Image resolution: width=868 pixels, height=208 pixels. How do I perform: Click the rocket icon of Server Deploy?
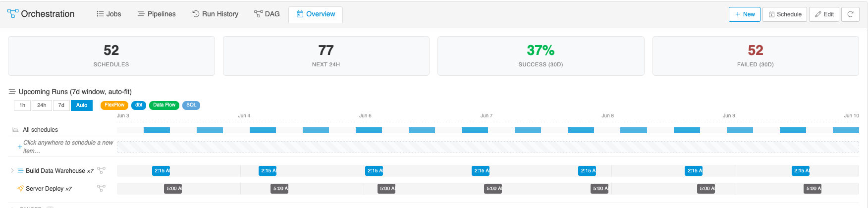pyautogui.click(x=20, y=189)
